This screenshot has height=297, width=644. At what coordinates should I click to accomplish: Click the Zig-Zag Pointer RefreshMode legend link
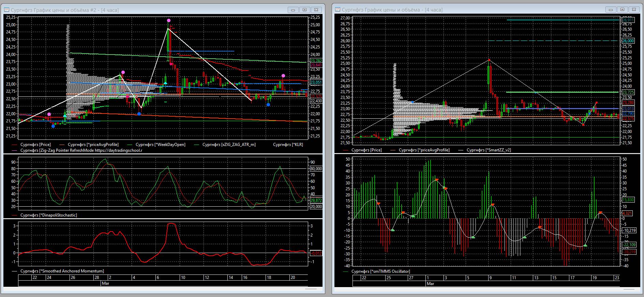(81, 150)
